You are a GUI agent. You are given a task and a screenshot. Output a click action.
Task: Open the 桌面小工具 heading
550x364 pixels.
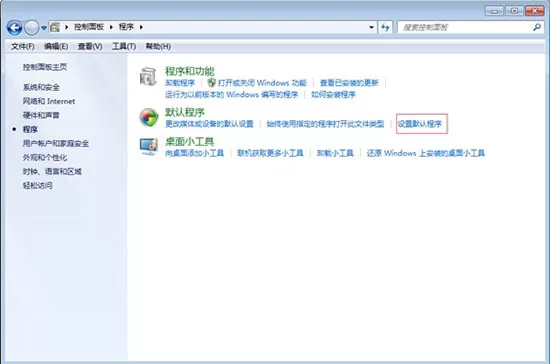pos(189,141)
